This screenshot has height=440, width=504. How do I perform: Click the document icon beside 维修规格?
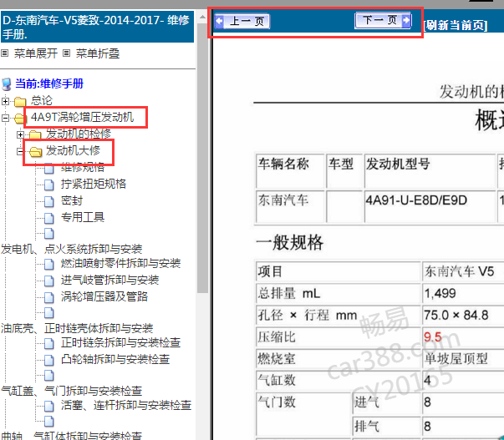(48, 168)
